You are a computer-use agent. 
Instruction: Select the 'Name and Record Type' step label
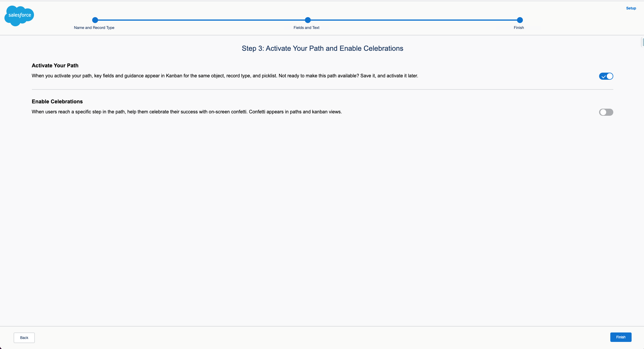(94, 28)
